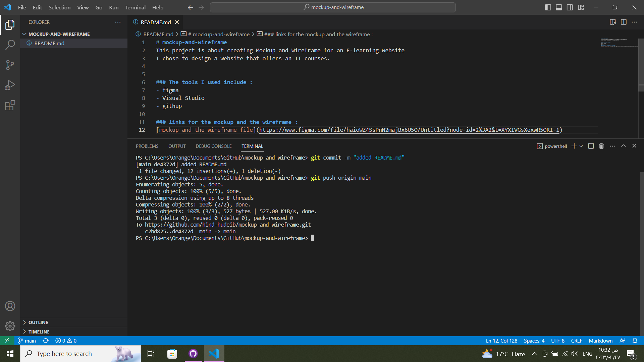This screenshot has width=644, height=362.
Task: Click the notifications bell in status bar
Action: [635, 341]
